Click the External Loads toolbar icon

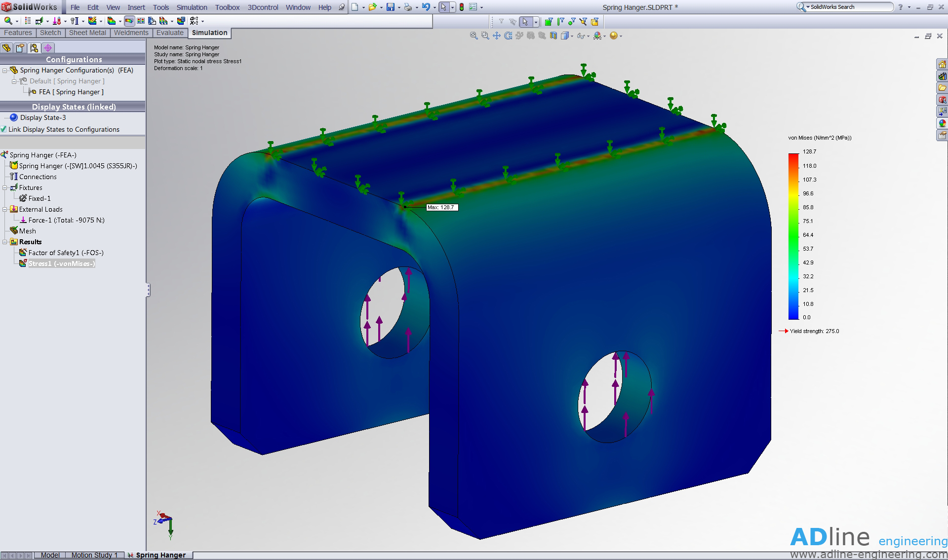click(x=57, y=21)
